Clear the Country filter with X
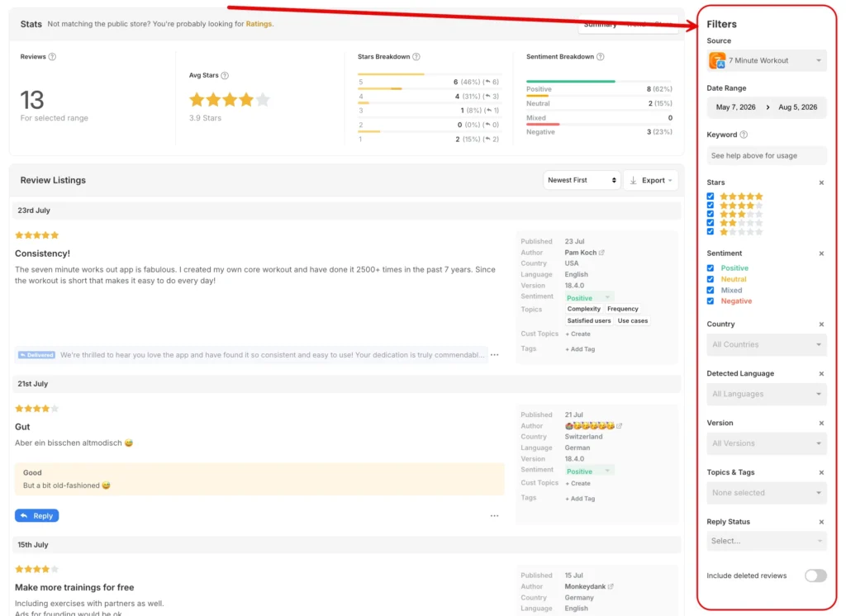 821,325
